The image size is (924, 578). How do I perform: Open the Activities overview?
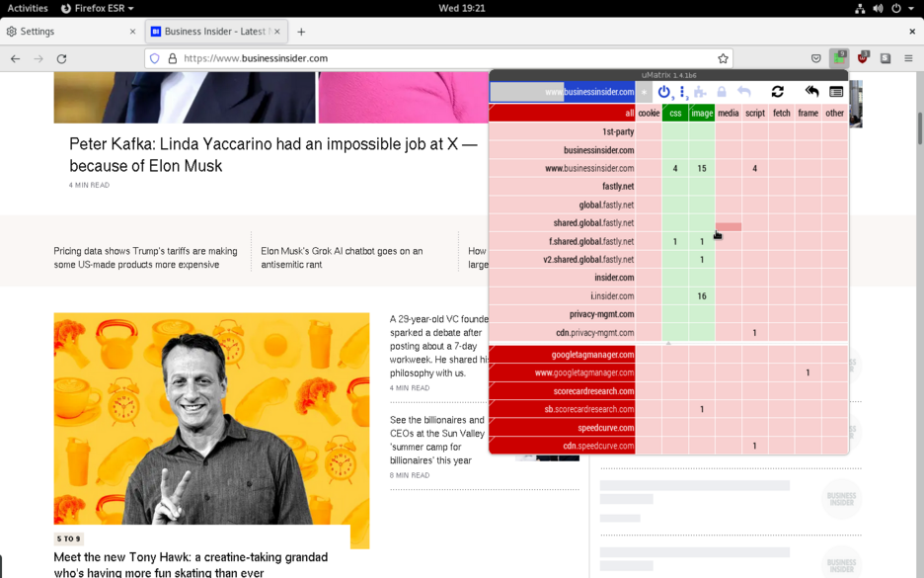pyautogui.click(x=27, y=8)
